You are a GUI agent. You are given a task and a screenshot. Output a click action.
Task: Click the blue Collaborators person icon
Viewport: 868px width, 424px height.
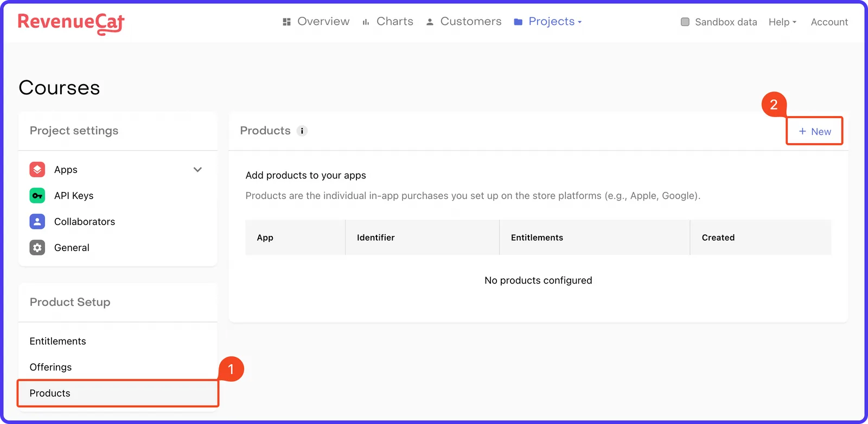37,222
